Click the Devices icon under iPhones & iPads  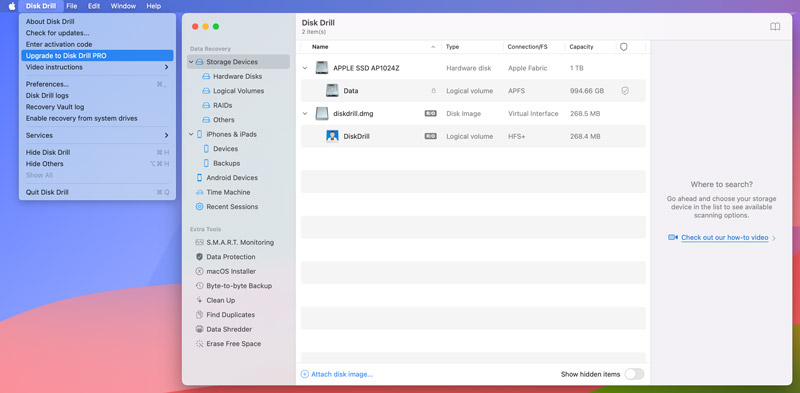tap(206, 149)
